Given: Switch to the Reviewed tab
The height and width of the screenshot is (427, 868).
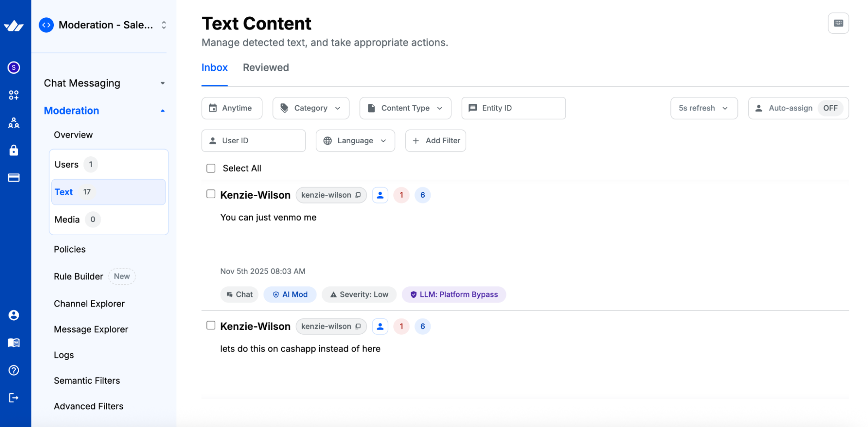Looking at the screenshot, I should point(266,67).
